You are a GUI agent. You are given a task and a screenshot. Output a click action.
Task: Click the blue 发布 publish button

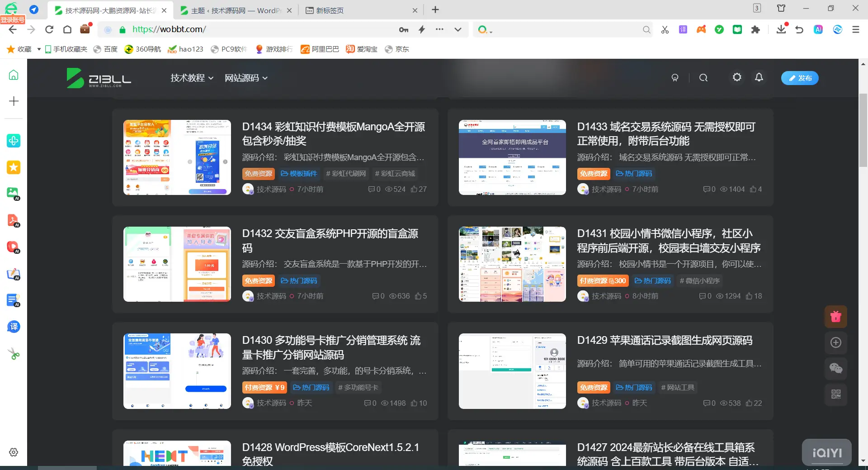pos(799,77)
